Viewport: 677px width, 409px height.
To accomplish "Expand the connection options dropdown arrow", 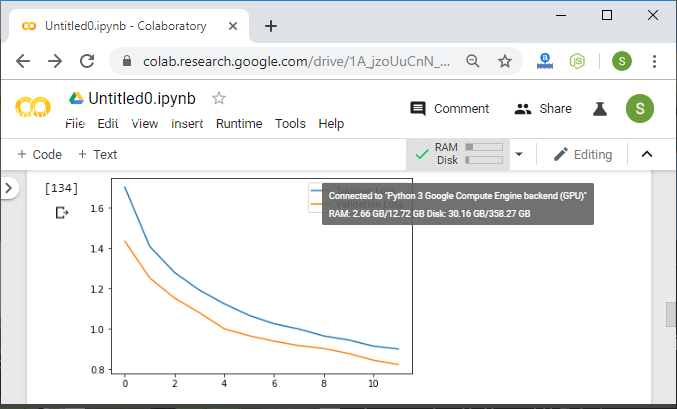I will click(x=519, y=154).
